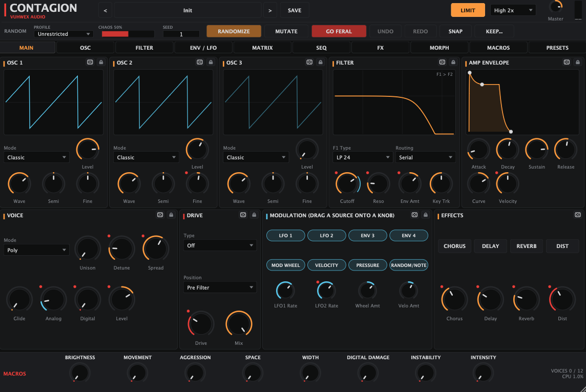The width and height of the screenshot is (586, 392).
Task: Toggle the CHORUS effect on
Action: click(454, 246)
